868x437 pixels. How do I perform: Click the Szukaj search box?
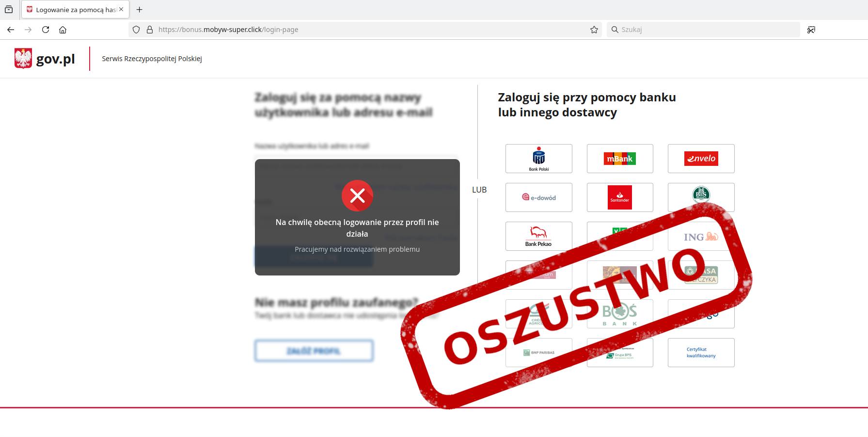click(703, 30)
